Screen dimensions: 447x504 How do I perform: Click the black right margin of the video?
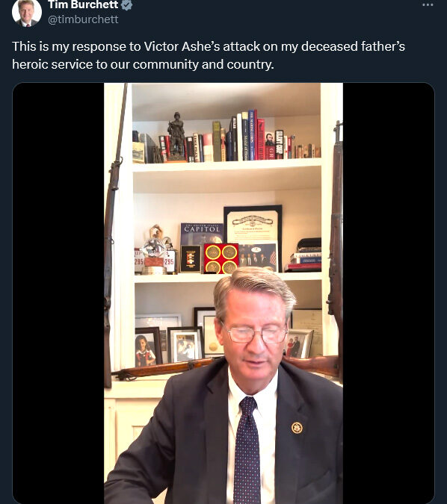(x=389, y=293)
